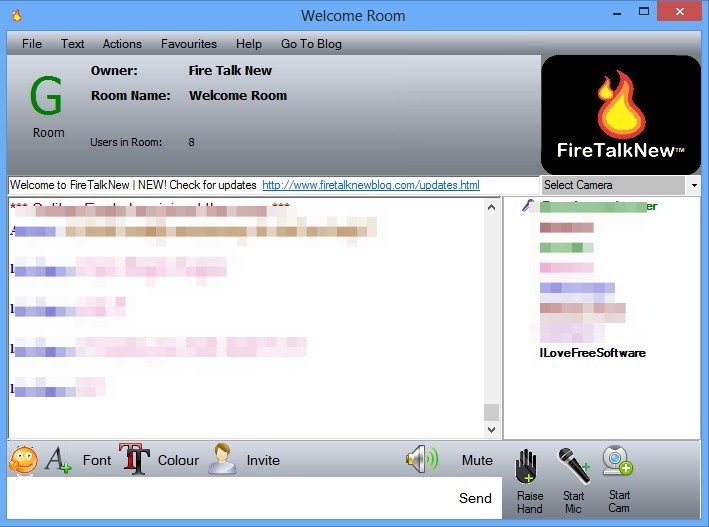Viewport: 709px width, 527px height.
Task: Click the Raise Hand icon
Action: 527,466
